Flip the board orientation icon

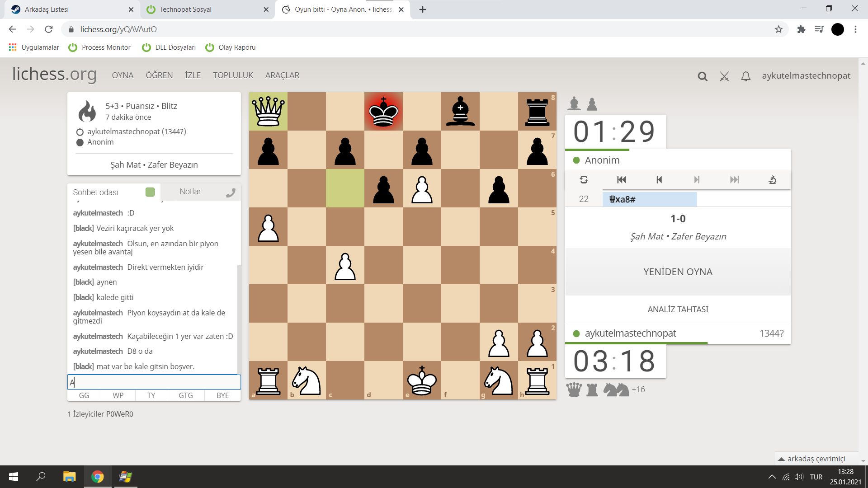coord(584,180)
